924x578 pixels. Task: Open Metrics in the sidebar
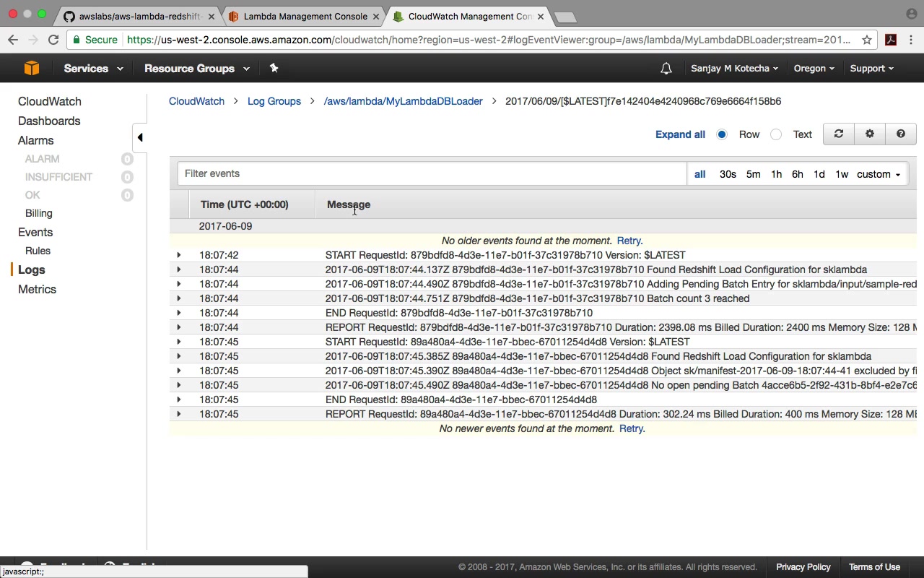[37, 290]
